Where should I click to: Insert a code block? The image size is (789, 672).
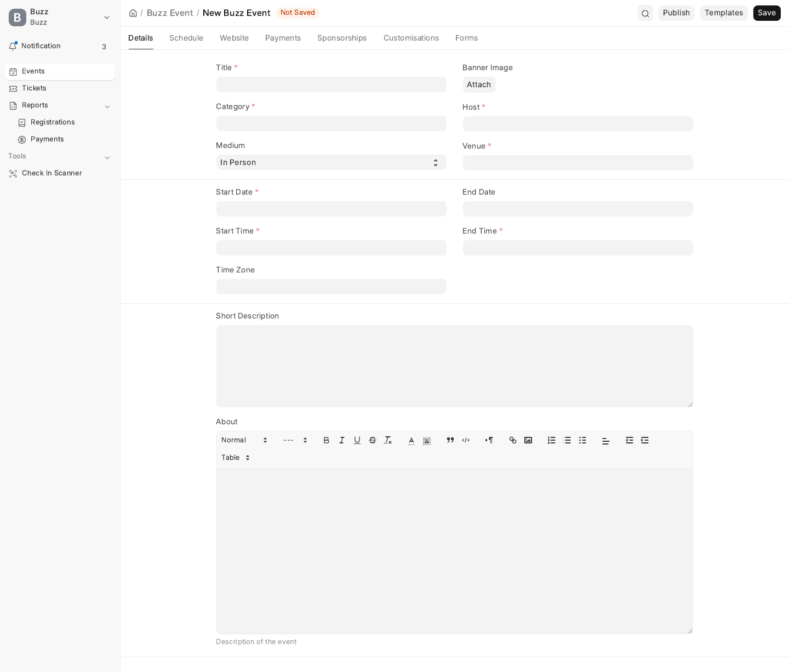click(466, 440)
